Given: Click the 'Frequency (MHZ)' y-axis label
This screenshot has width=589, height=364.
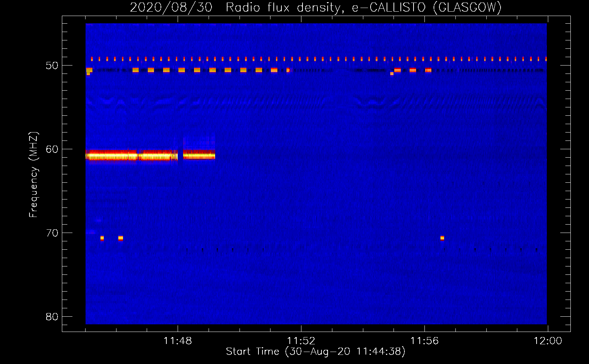Looking at the screenshot, I should coord(33,175).
